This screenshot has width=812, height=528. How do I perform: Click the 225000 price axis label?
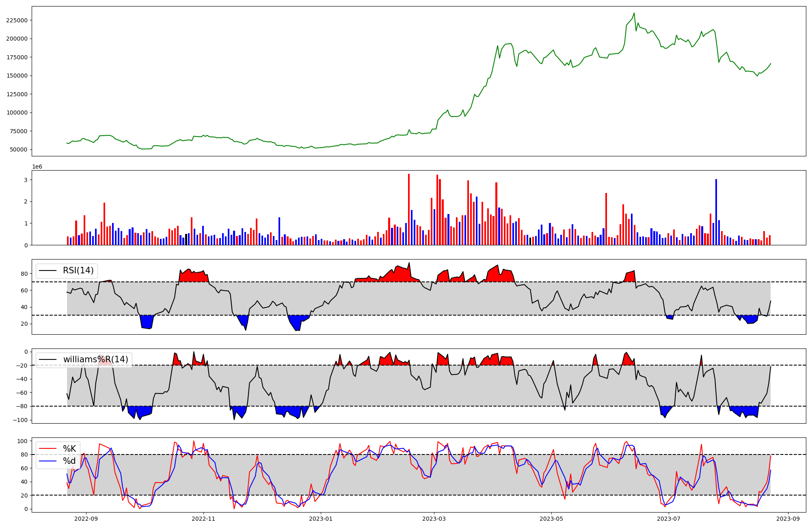pyautogui.click(x=17, y=20)
